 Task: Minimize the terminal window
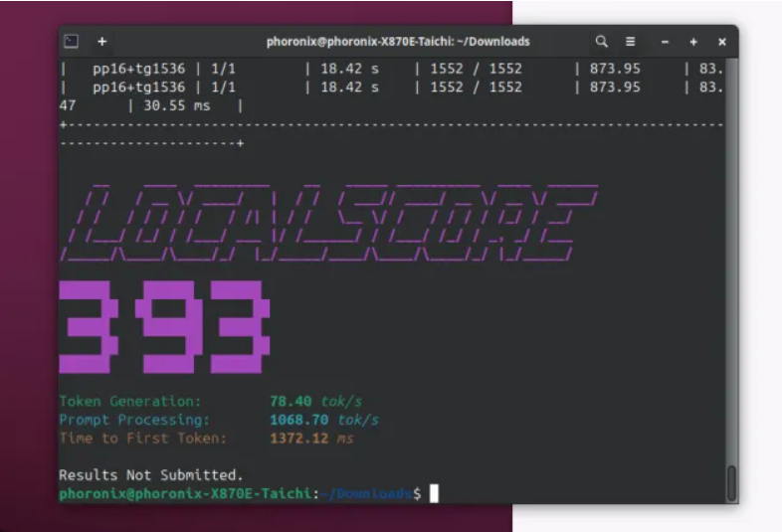pyautogui.click(x=666, y=42)
